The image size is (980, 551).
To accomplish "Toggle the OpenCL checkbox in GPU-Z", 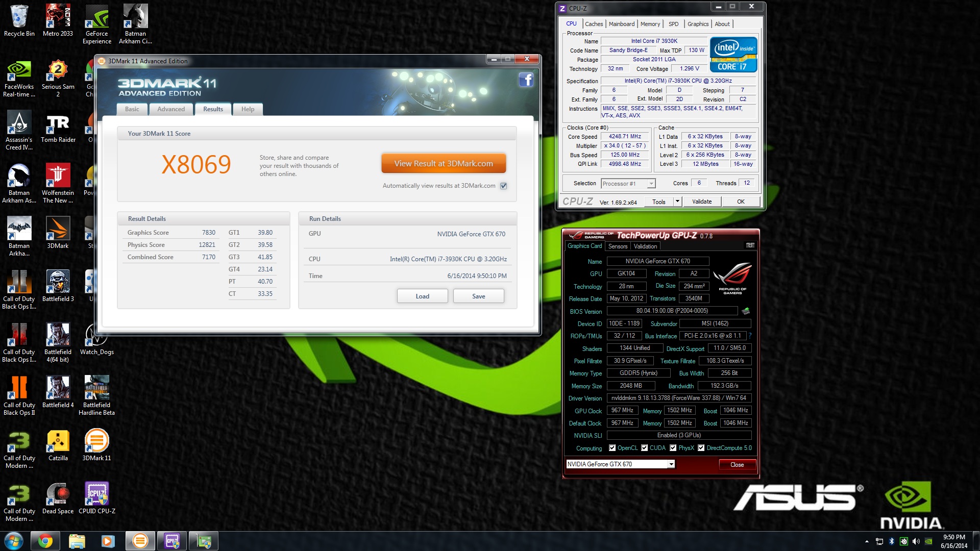I will (612, 448).
